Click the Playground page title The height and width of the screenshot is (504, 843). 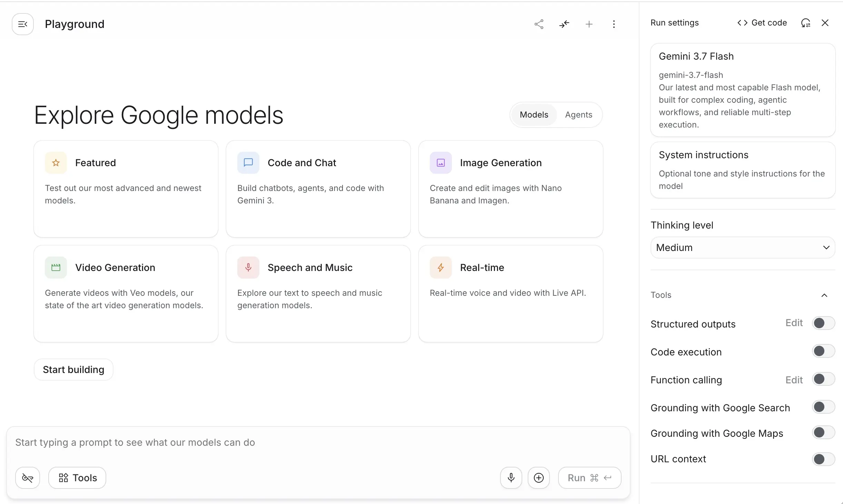click(75, 24)
